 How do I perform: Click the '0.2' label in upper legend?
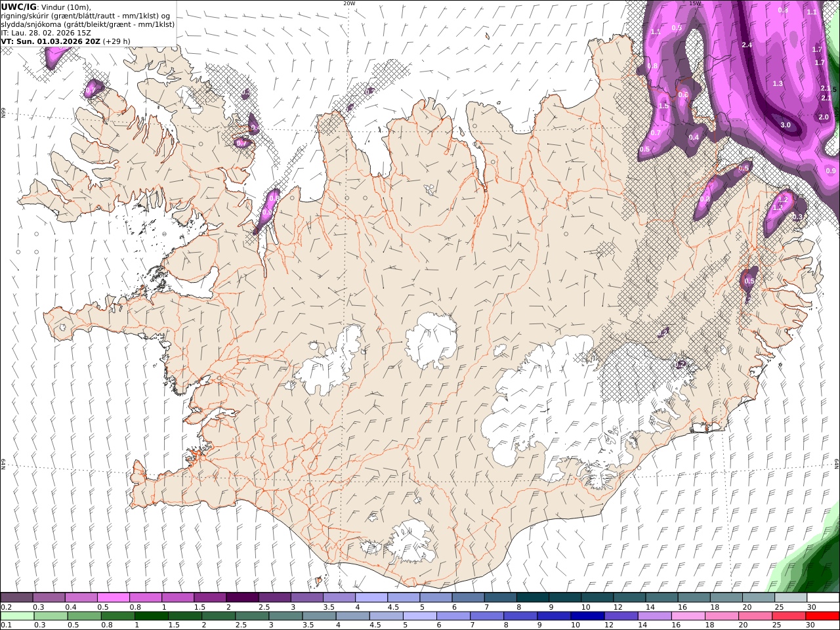tap(5, 607)
